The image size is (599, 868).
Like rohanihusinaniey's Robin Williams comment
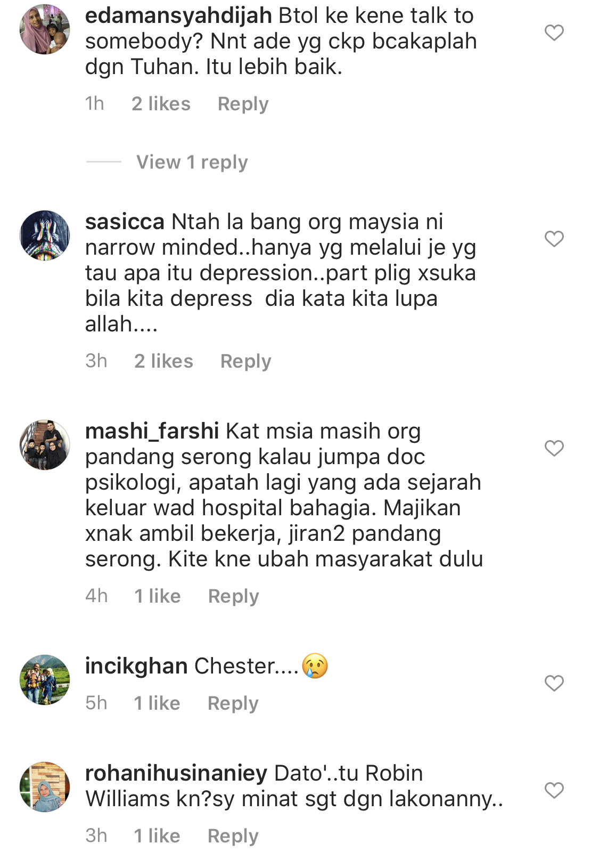(x=554, y=790)
